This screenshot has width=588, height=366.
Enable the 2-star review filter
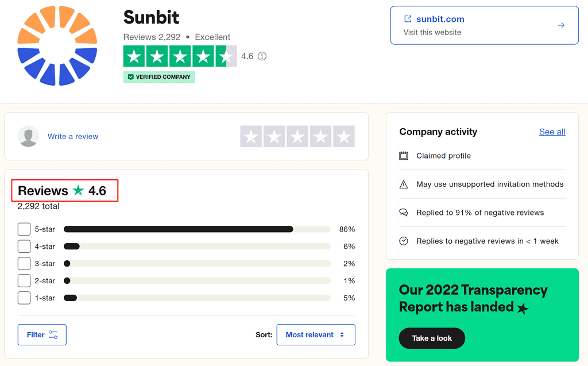(24, 280)
